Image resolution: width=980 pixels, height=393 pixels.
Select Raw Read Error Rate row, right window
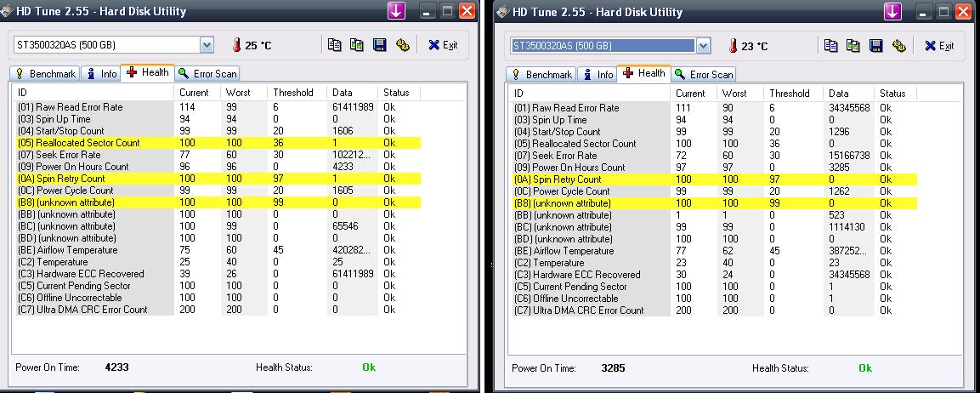click(713, 108)
